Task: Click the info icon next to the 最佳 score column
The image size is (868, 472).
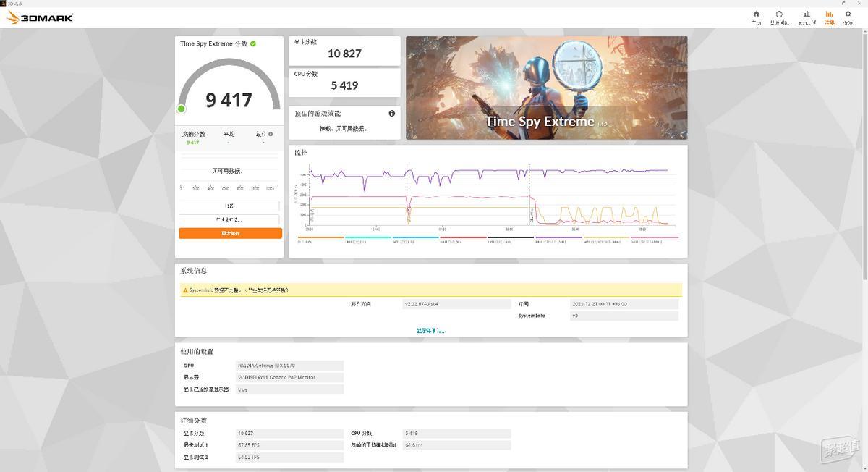Action: pos(270,134)
